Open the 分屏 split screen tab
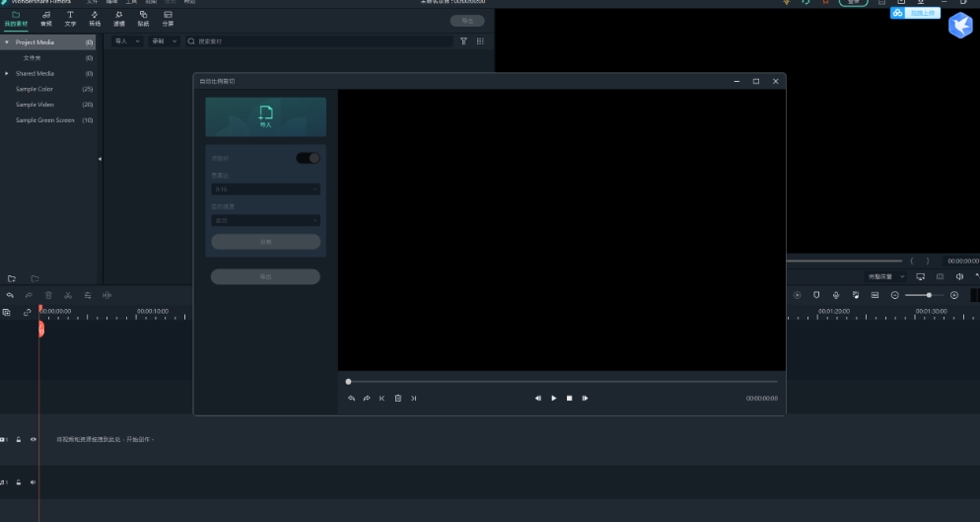 coord(168,19)
